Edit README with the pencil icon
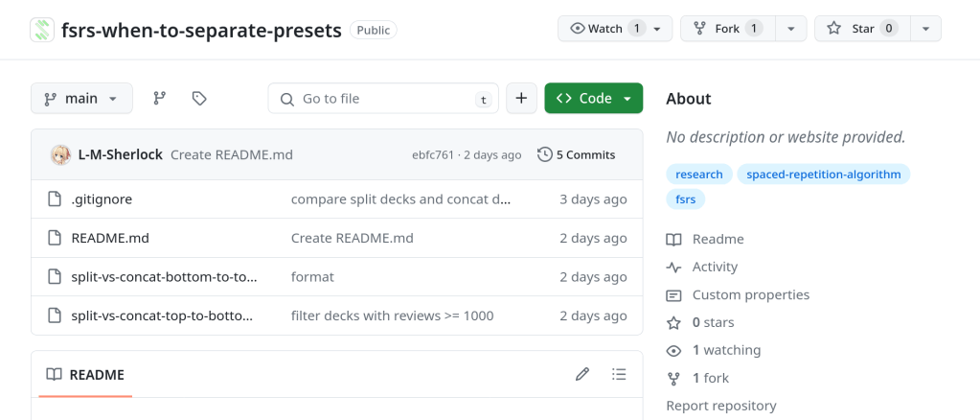The width and height of the screenshot is (980, 420). click(582, 374)
